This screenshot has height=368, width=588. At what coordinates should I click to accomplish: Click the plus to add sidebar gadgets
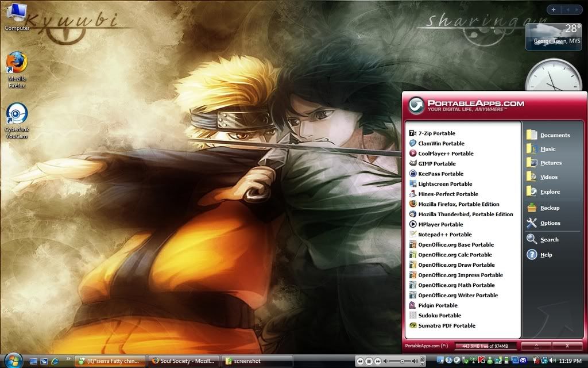point(554,10)
